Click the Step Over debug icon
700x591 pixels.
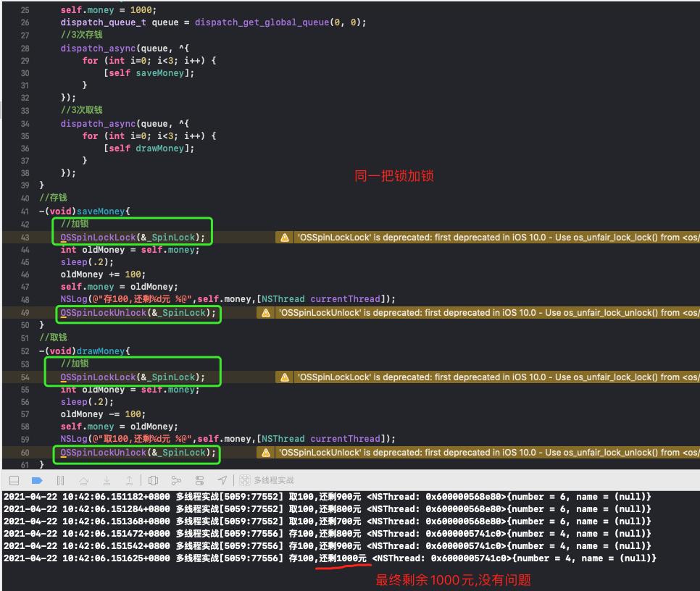click(x=83, y=480)
